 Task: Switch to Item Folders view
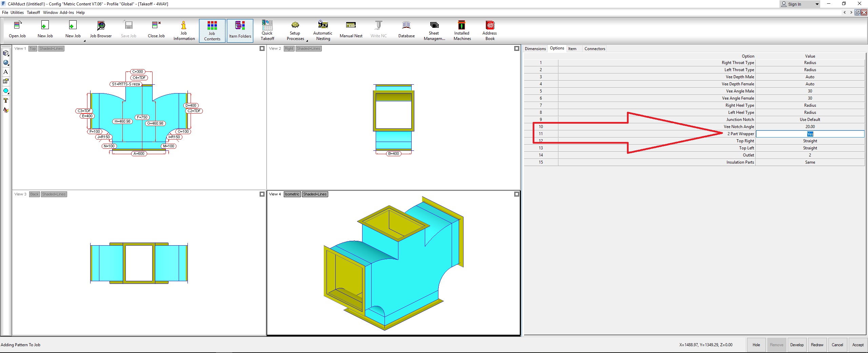[x=240, y=30]
